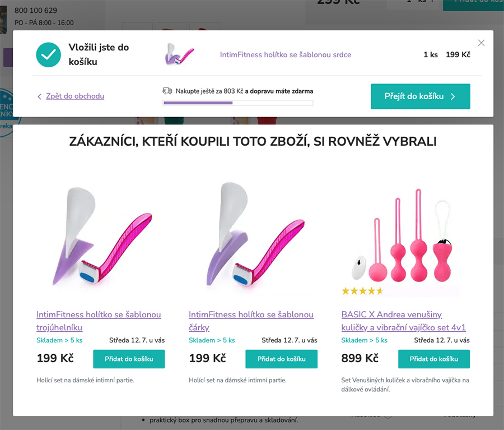Open IntimFitness holítko se šablonou srdce link

pyautogui.click(x=286, y=55)
